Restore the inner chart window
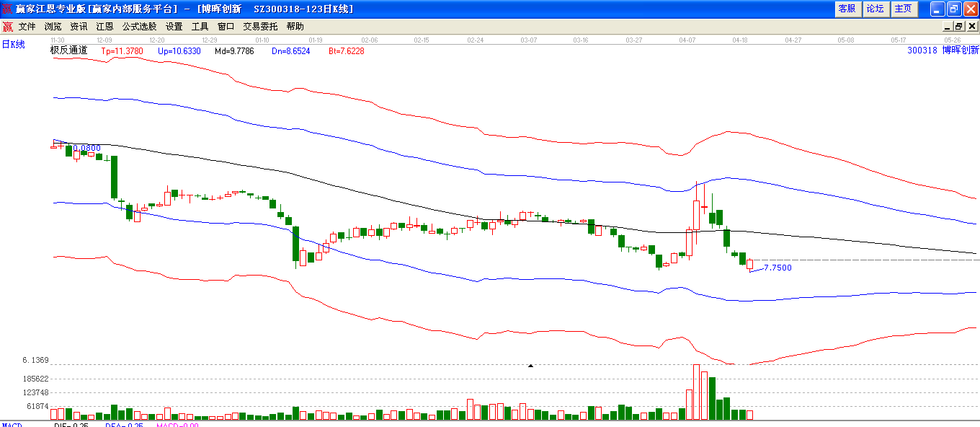The width and height of the screenshot is (980, 427). coord(958,27)
